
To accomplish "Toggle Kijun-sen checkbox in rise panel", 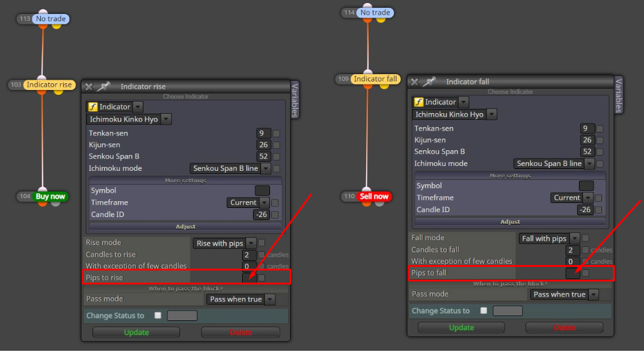I will pos(277,145).
